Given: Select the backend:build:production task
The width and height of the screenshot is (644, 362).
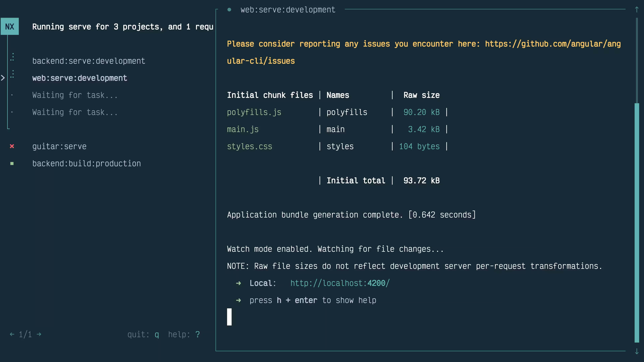Looking at the screenshot, I should (x=87, y=163).
